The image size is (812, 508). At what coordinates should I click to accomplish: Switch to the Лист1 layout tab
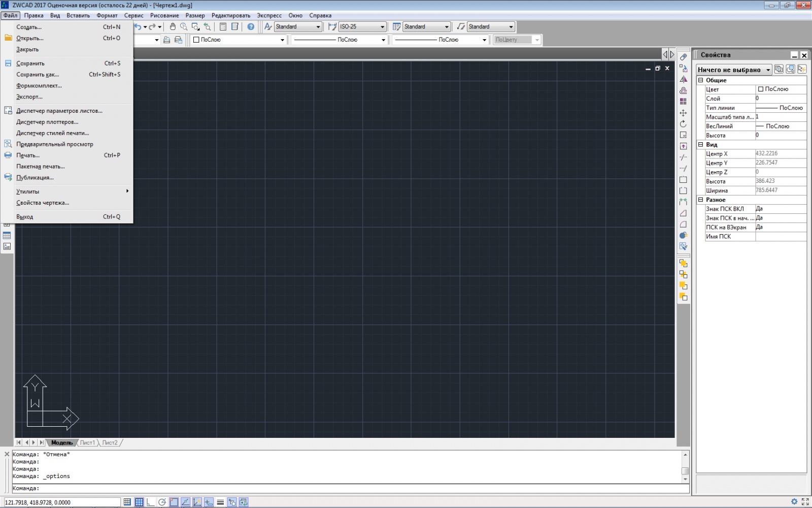(87, 442)
